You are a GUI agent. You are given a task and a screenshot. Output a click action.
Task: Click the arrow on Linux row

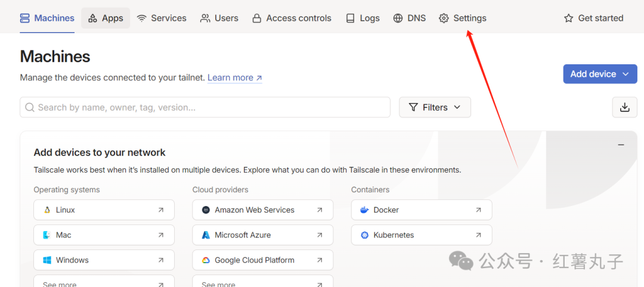coord(160,210)
